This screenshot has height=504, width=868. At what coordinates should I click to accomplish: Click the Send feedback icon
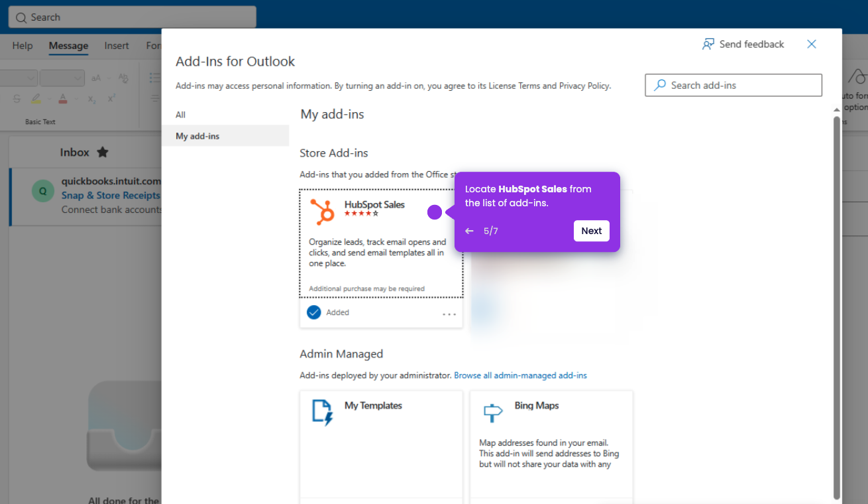[708, 44]
